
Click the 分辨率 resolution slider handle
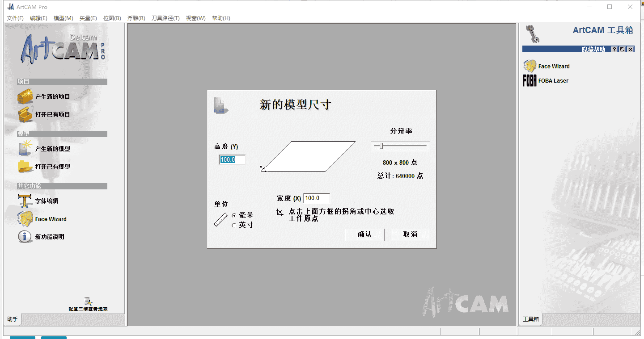tap(381, 146)
